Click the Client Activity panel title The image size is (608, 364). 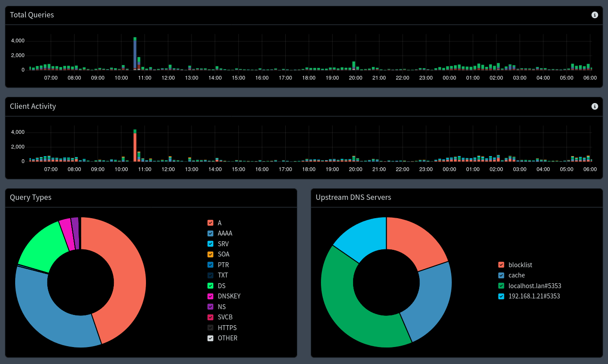point(33,106)
